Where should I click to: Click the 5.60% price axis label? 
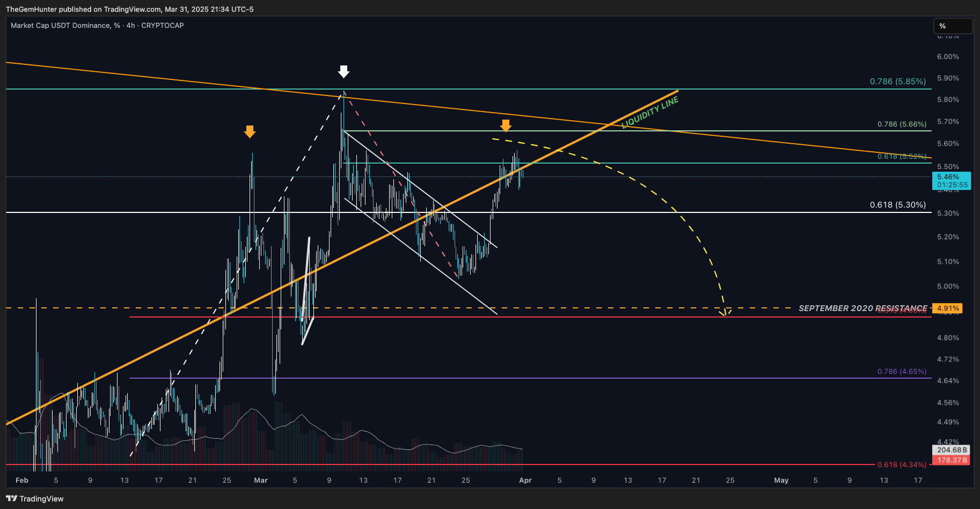click(x=948, y=143)
